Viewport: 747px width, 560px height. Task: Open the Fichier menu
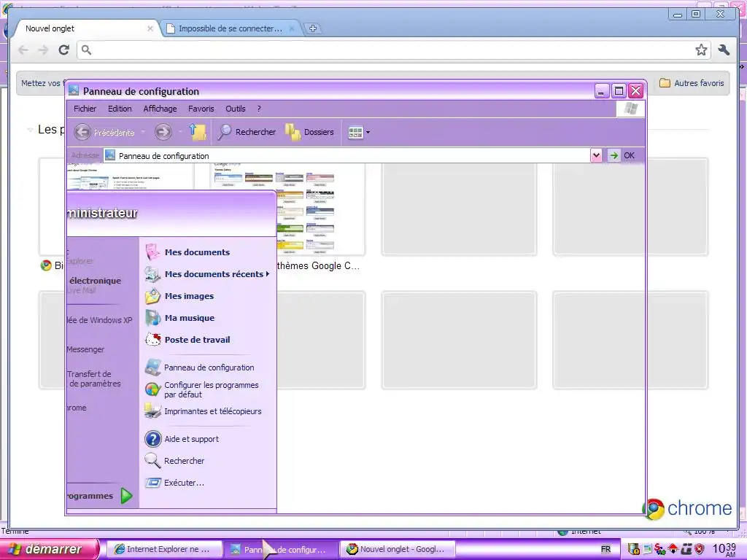[x=85, y=109]
